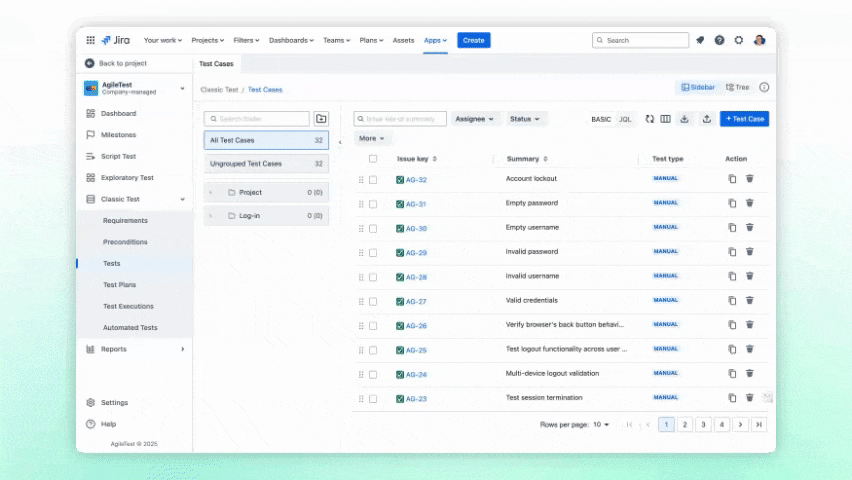Expand the Status filter dropdown

click(526, 119)
